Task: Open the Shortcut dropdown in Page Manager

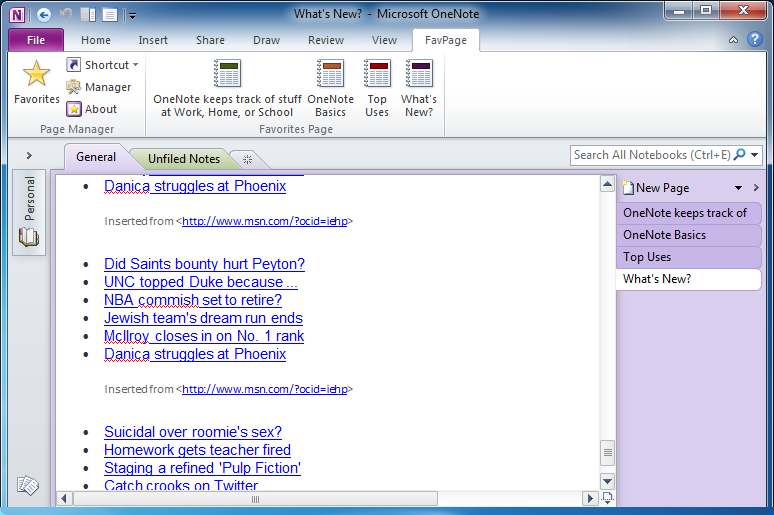Action: [103, 65]
